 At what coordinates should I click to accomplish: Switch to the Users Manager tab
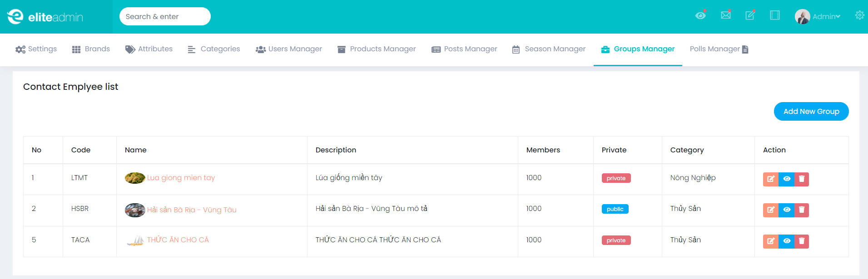click(x=289, y=49)
